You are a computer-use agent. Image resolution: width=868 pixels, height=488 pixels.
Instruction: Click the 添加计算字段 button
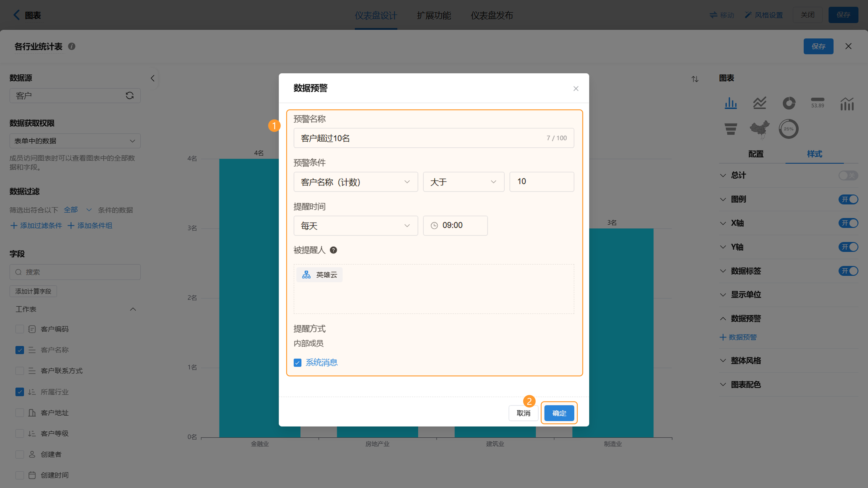(33, 291)
